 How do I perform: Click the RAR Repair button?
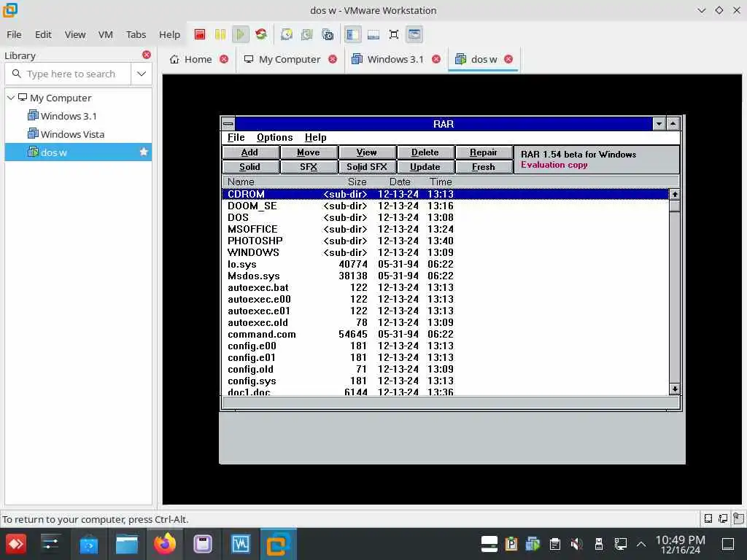(484, 152)
